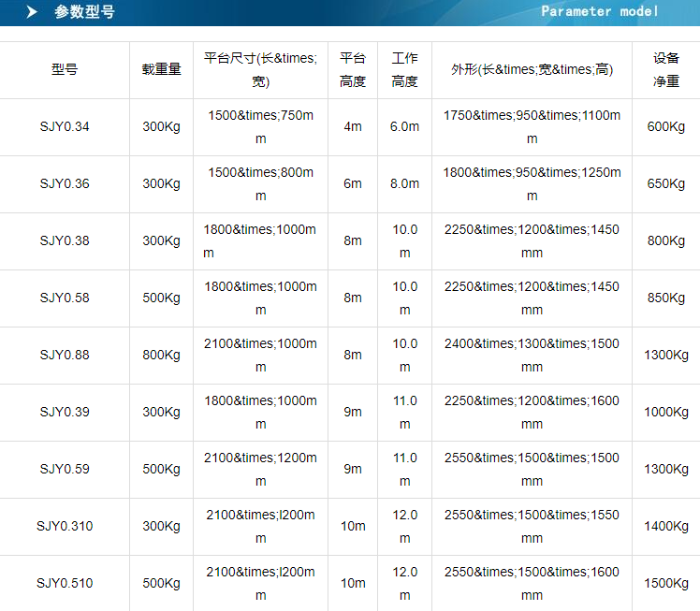700x611 pixels.
Task: Click the 平台尺寸 column header
Action: 261,69
